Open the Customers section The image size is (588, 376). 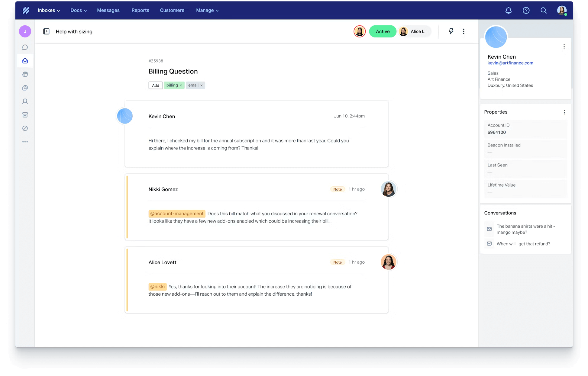click(172, 11)
